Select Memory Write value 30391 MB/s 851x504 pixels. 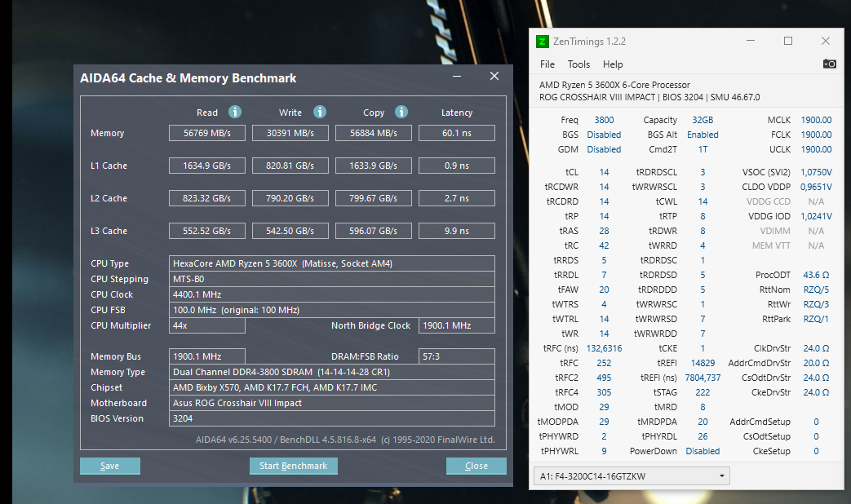(x=290, y=133)
